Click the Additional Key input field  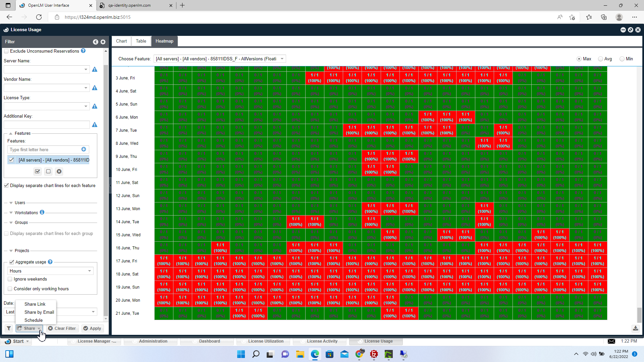click(47, 125)
